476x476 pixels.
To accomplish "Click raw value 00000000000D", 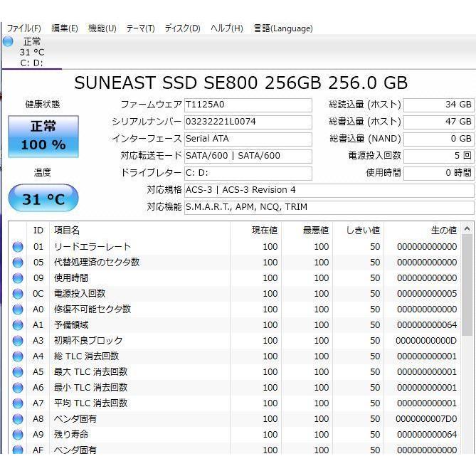I will coord(426,341).
